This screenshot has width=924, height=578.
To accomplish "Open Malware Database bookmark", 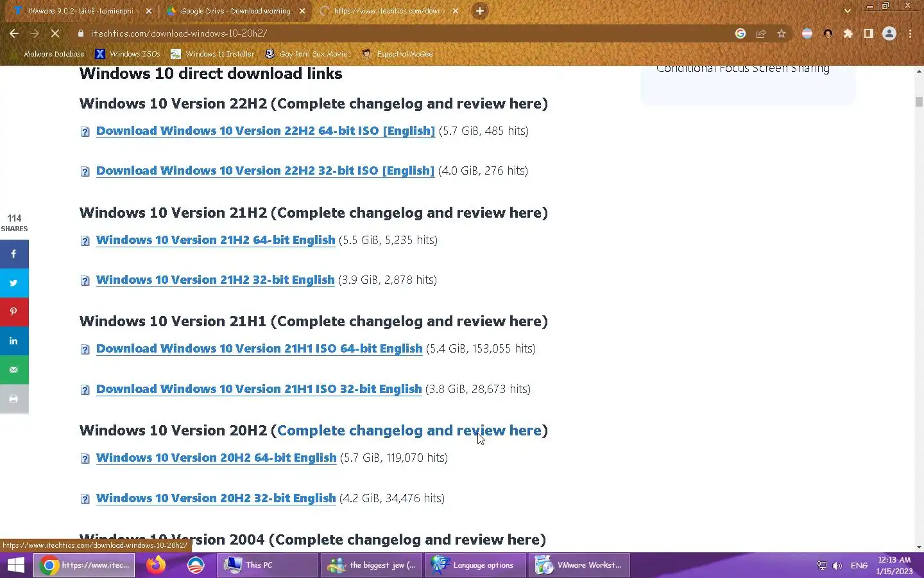I will point(48,54).
